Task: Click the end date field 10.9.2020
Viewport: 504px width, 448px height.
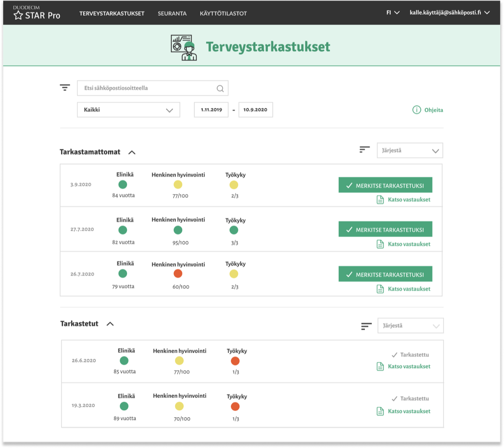Action: point(256,110)
